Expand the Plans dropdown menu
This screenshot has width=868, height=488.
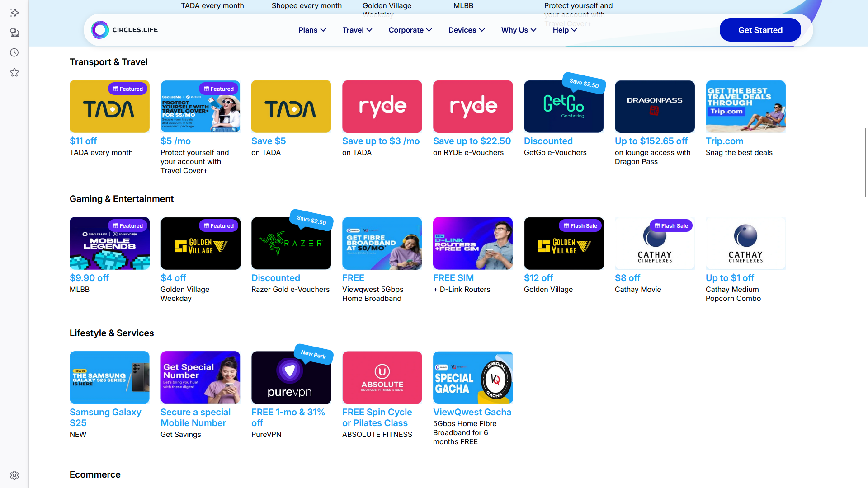pyautogui.click(x=312, y=30)
